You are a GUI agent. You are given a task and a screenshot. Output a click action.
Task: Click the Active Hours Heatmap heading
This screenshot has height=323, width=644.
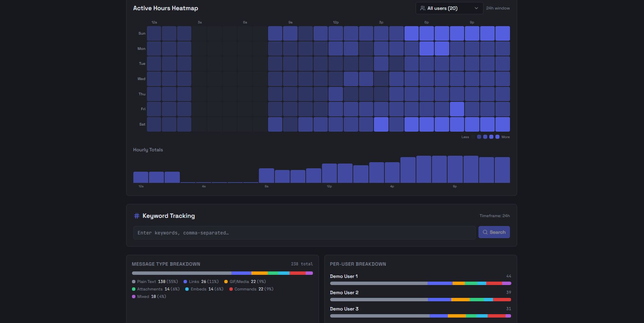pyautogui.click(x=166, y=8)
